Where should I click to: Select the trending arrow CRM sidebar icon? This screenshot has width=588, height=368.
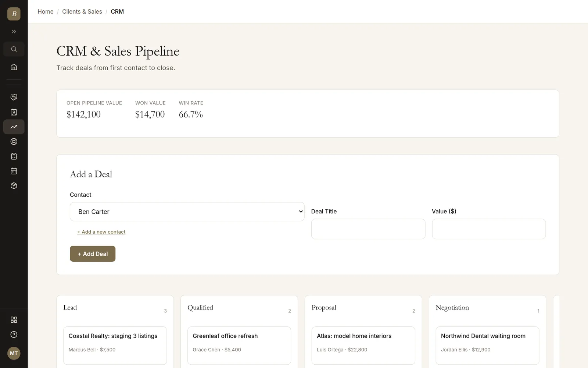tap(14, 127)
